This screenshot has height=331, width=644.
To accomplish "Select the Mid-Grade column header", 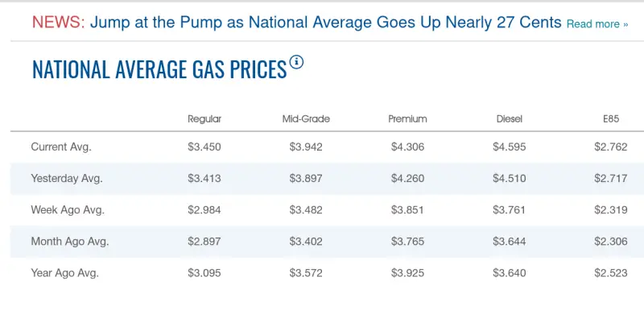I will (306, 119).
